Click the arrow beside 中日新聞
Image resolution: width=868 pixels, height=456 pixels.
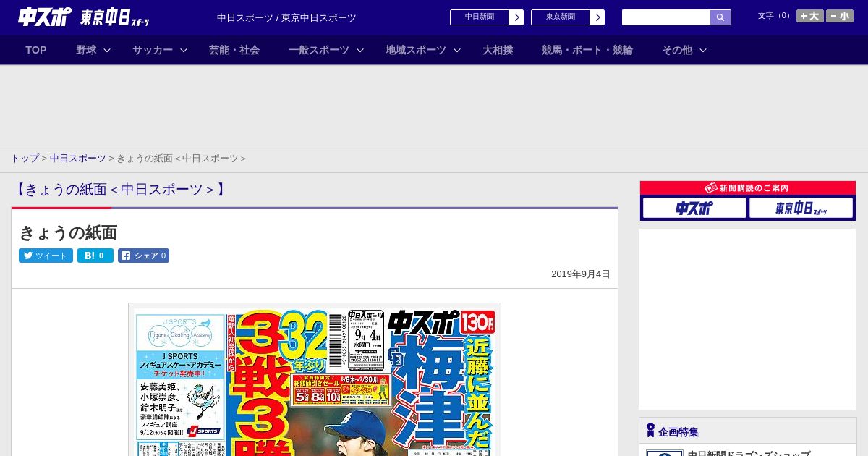pyautogui.click(x=516, y=17)
